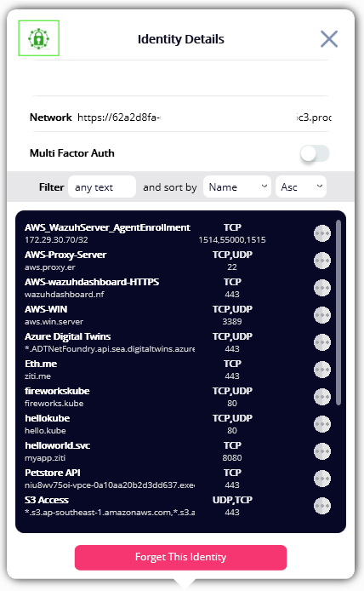Image resolution: width=364 pixels, height=591 pixels.
Task: Close the Identity Details panel
Action: tap(329, 39)
